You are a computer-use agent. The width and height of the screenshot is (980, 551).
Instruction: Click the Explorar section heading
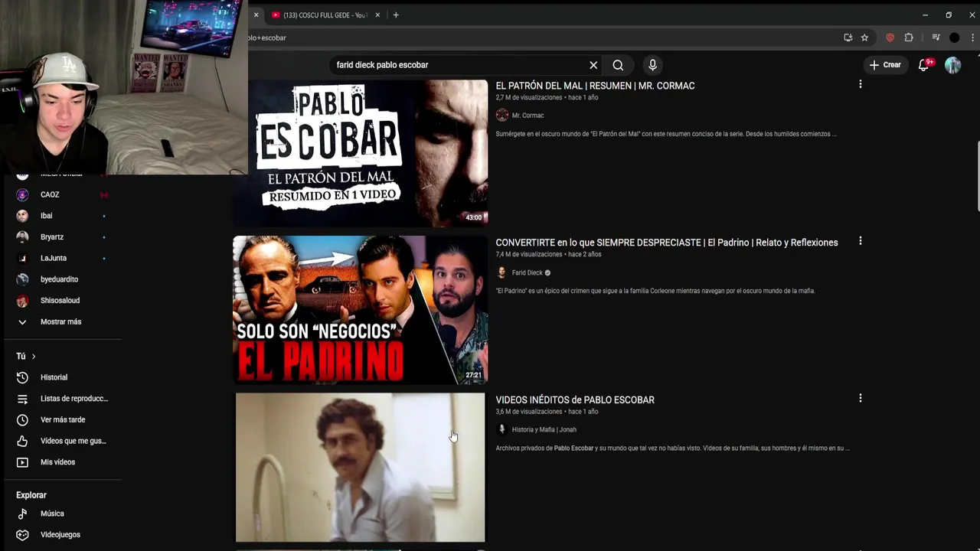point(31,495)
